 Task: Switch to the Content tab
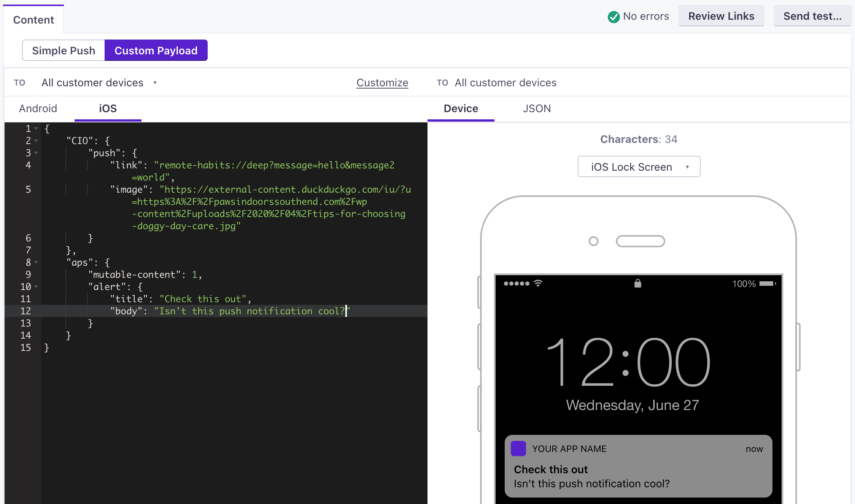tap(33, 19)
